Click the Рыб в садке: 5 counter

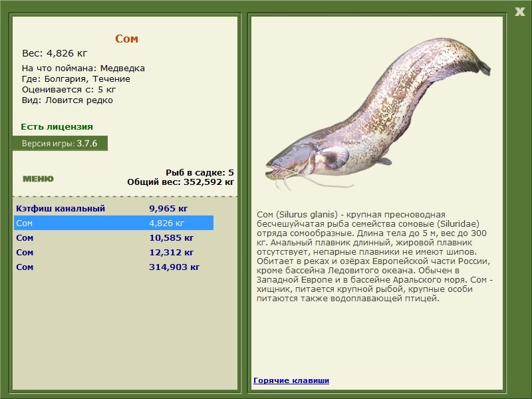click(x=199, y=172)
